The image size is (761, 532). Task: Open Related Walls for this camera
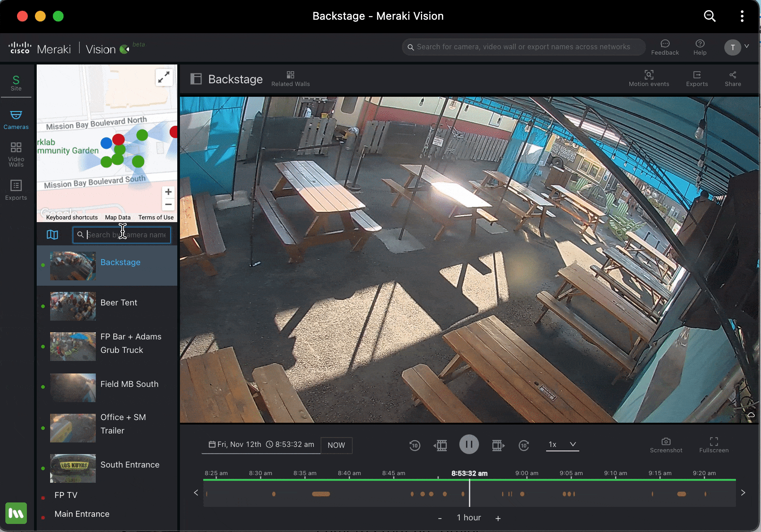(290, 78)
